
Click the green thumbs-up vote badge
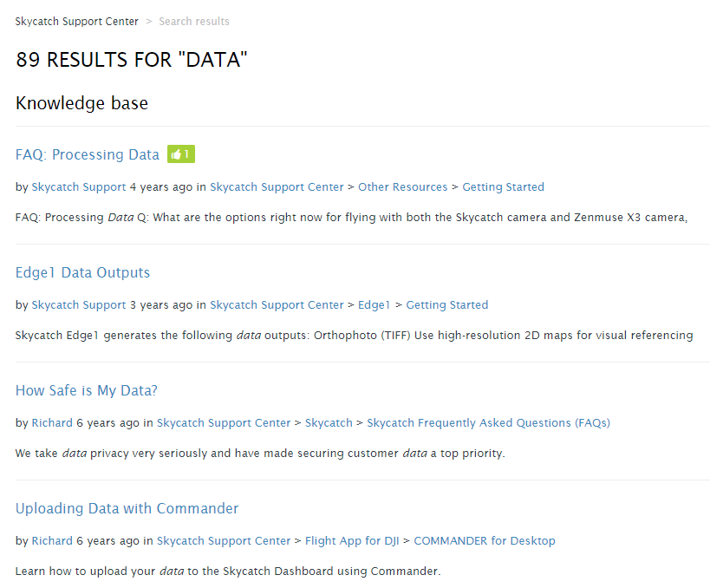(181, 154)
